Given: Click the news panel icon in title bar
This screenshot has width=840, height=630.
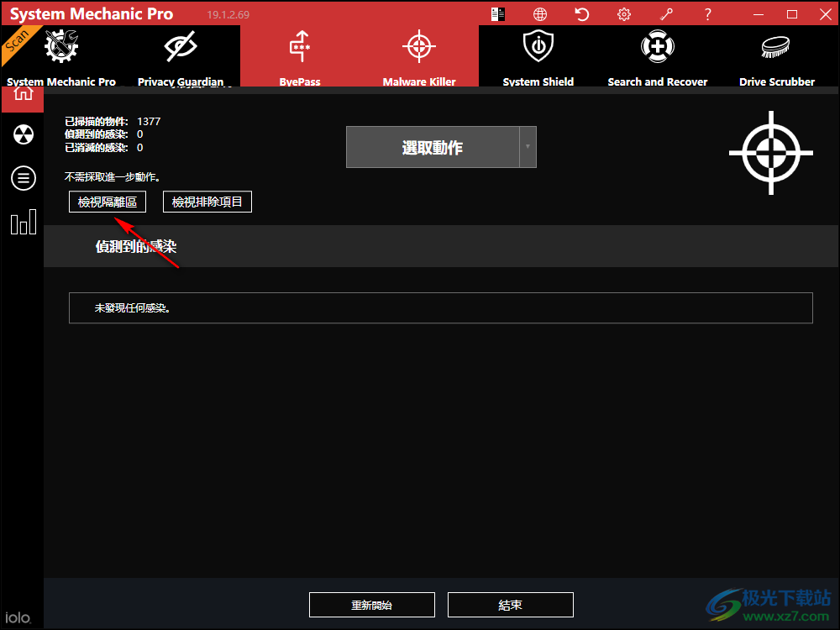Looking at the screenshot, I should pos(497,14).
